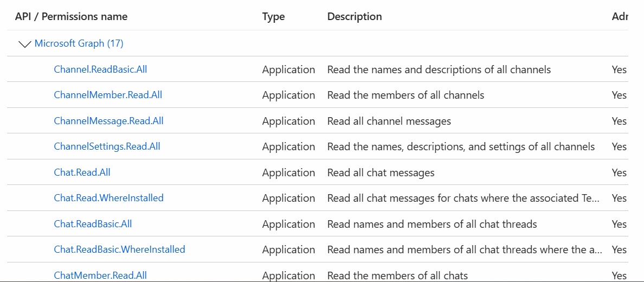
Task: Select truncated description of Chat.Read.WhereInstalled
Action: click(x=463, y=198)
